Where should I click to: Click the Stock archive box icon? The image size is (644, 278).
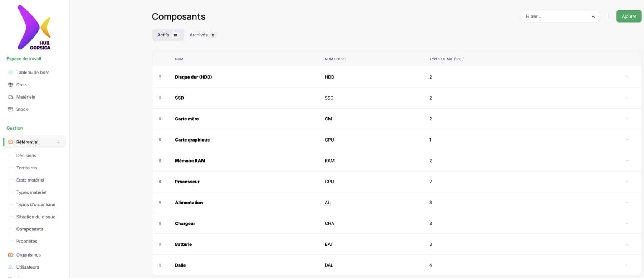tap(10, 109)
